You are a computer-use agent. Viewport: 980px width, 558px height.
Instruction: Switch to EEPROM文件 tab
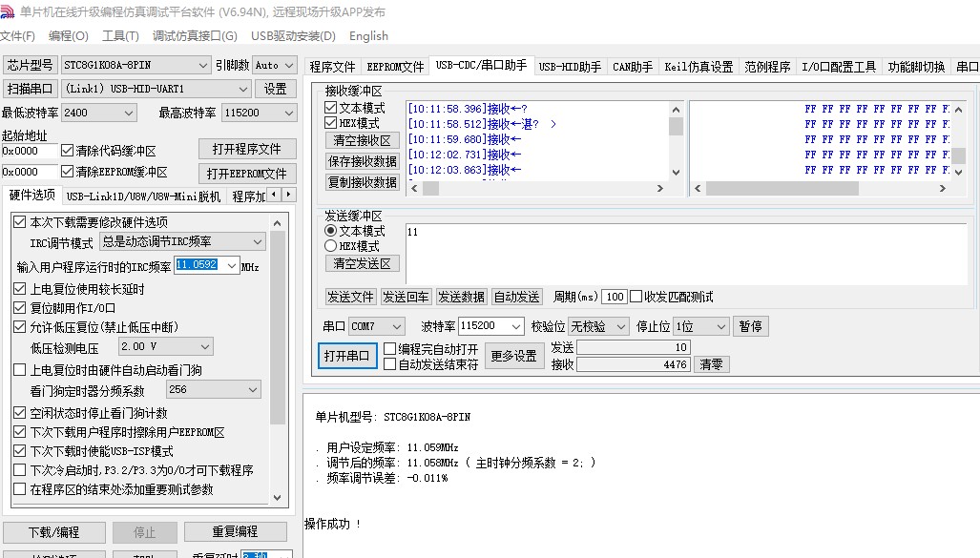395,66
